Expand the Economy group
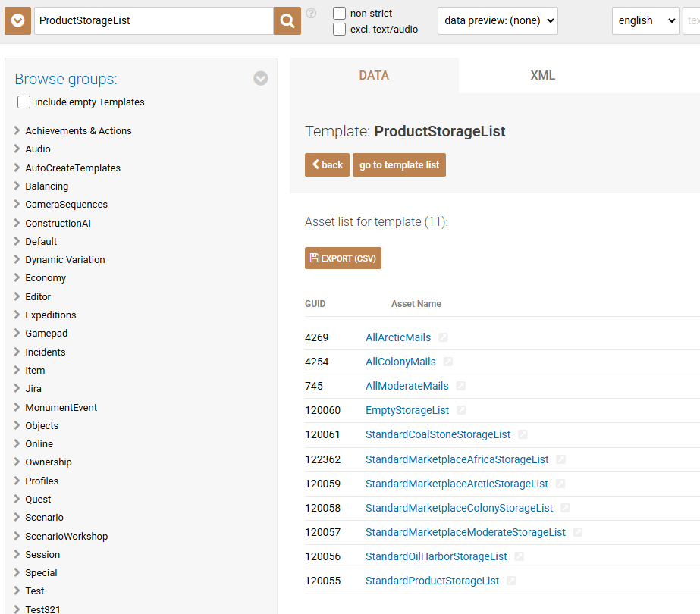The width and height of the screenshot is (700, 614). click(17, 277)
